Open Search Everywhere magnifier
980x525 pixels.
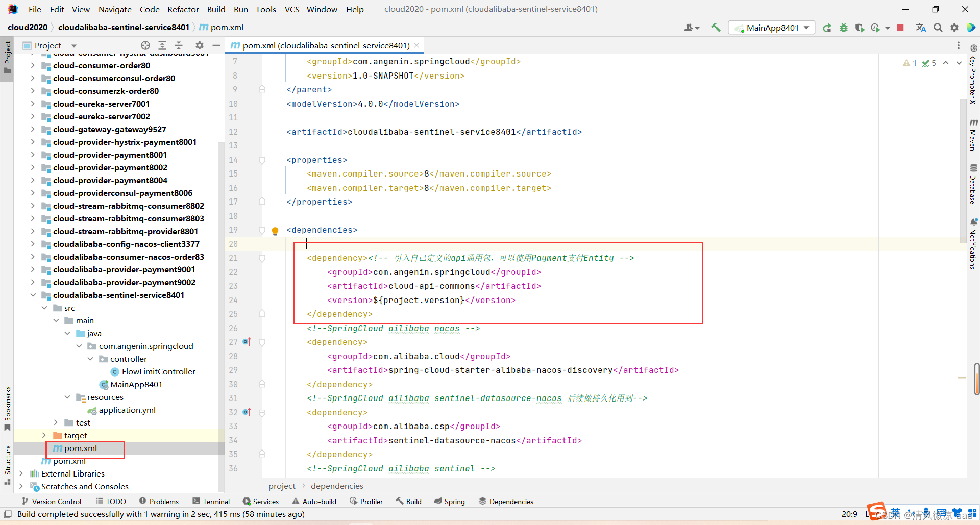pos(938,28)
